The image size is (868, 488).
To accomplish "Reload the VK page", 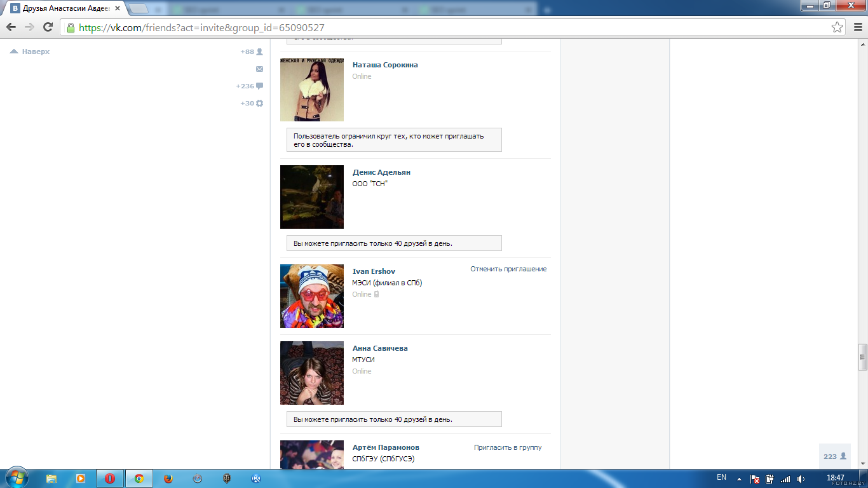I will coord(48,27).
